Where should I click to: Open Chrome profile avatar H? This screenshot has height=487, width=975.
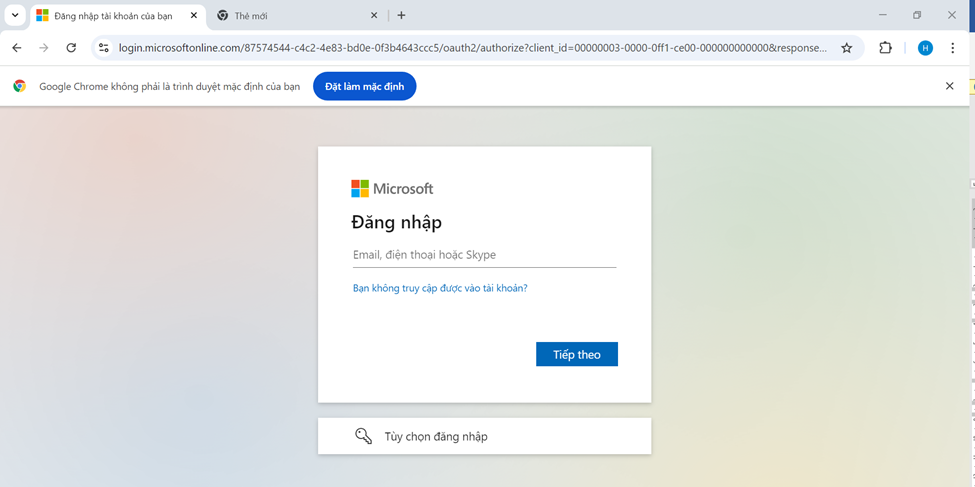(925, 48)
